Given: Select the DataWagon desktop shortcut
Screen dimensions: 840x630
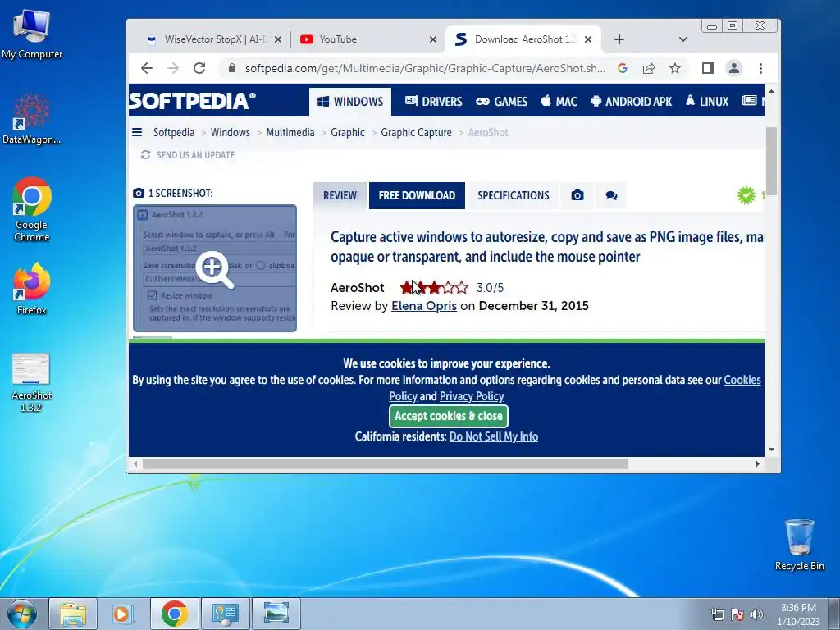Looking at the screenshot, I should tap(32, 119).
